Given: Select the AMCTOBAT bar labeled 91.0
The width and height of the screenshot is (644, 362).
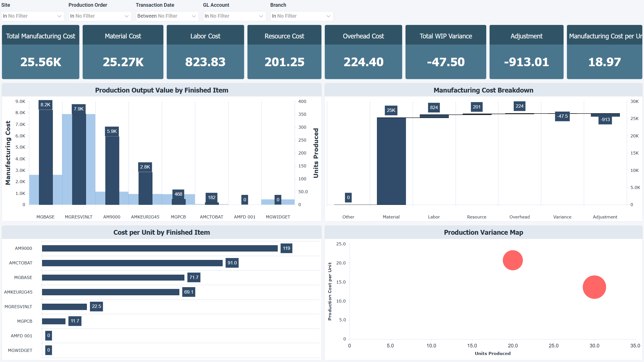Looking at the screenshot, I should click(x=132, y=263).
